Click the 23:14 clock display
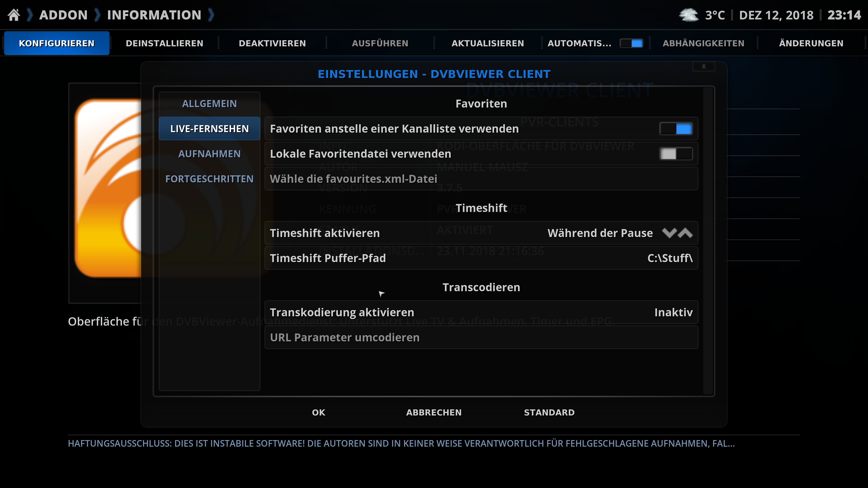This screenshot has height=488, width=868. [x=844, y=15]
